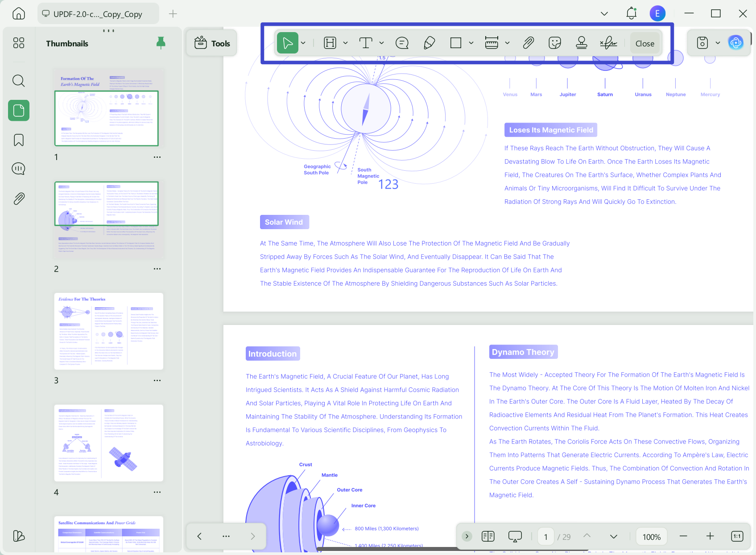Switch page display view mode
The height and width of the screenshot is (555, 756).
488,536
